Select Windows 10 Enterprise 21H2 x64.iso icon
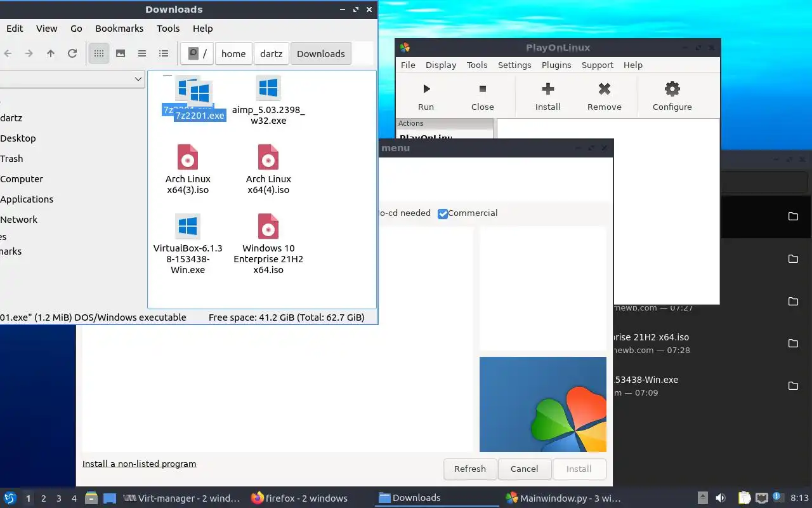 click(268, 227)
